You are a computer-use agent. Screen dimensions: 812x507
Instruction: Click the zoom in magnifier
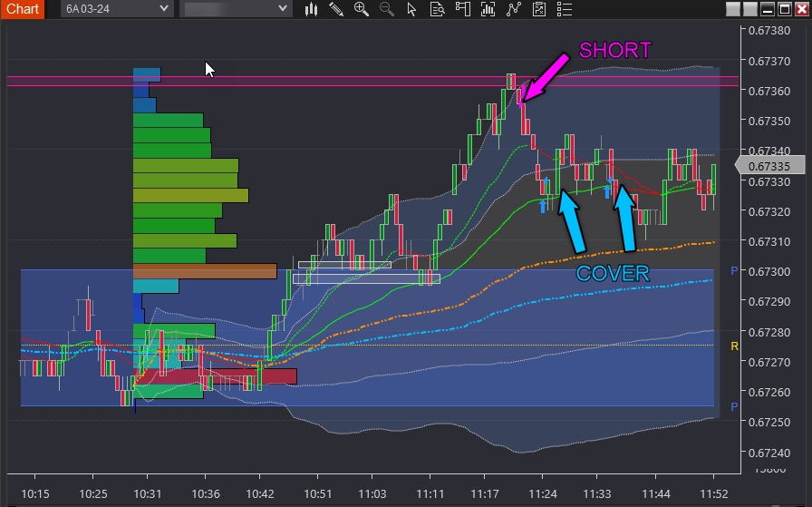tap(362, 9)
